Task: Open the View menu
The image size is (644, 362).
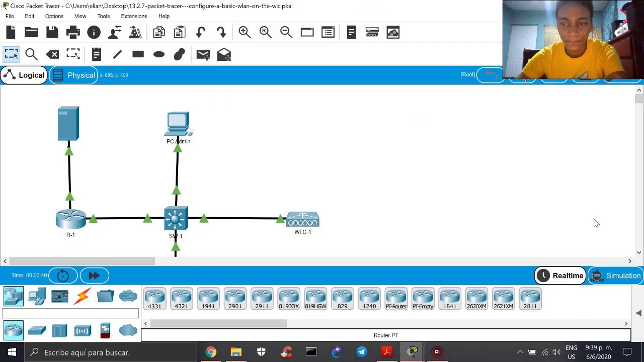Action: pos(80,16)
